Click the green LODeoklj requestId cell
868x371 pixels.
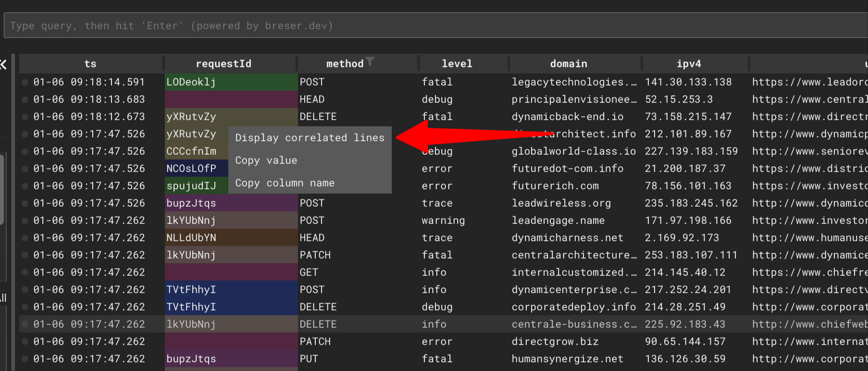(231, 82)
